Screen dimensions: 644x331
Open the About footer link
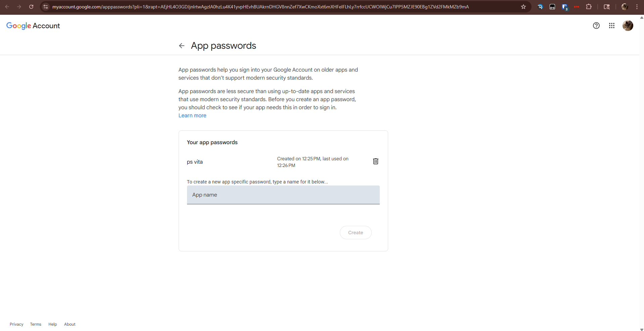pos(70,324)
